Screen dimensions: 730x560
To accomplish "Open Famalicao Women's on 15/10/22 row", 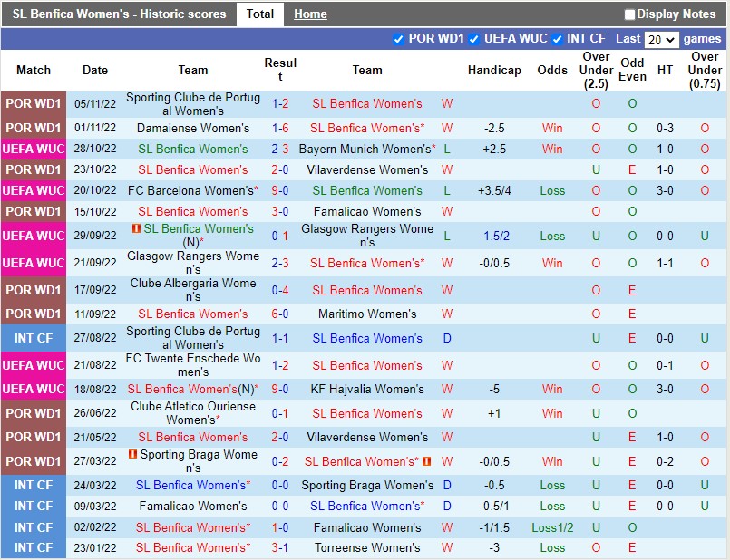I will (367, 211).
